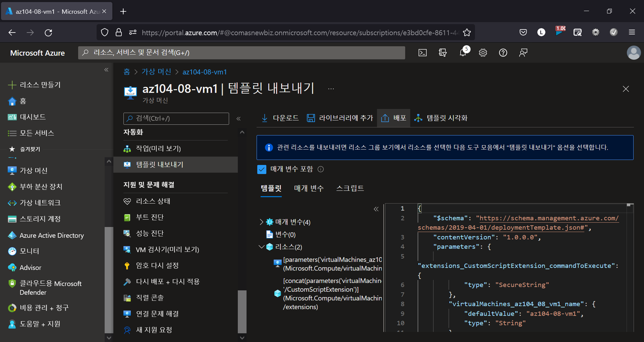Collapse the Azure left sidebar
Screen dimensions: 644x342
coord(106,70)
